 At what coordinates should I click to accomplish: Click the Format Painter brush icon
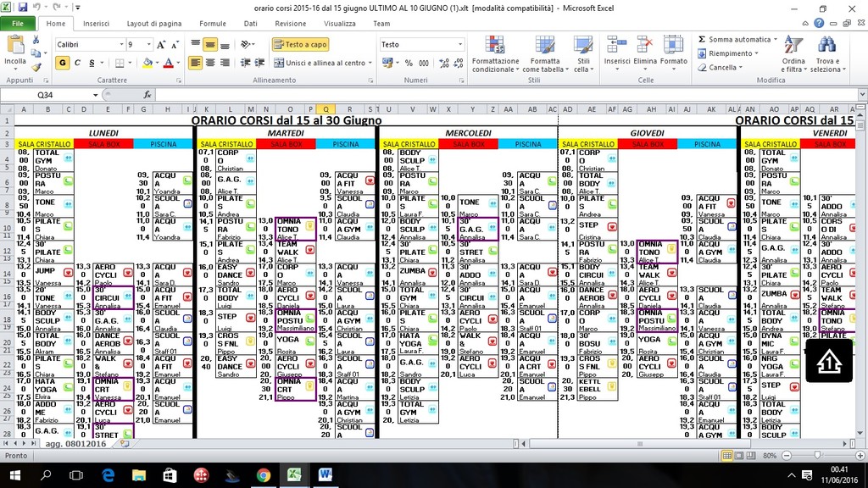36,67
